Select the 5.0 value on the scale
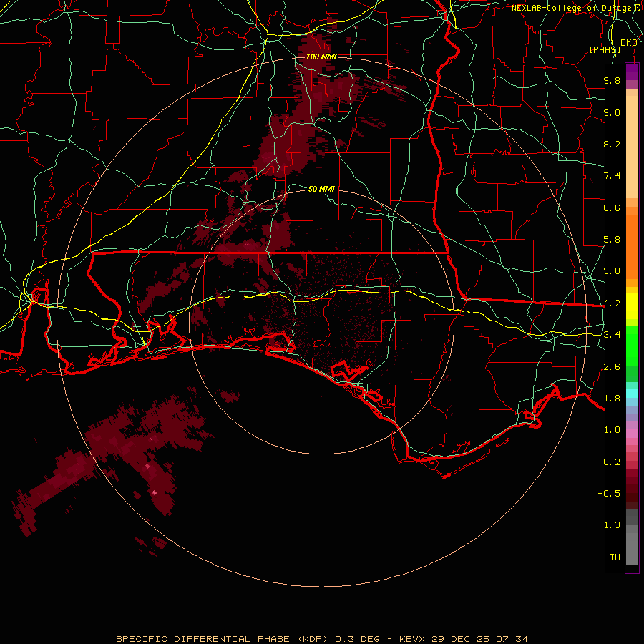Screen dimensions: 644x644 612,271
